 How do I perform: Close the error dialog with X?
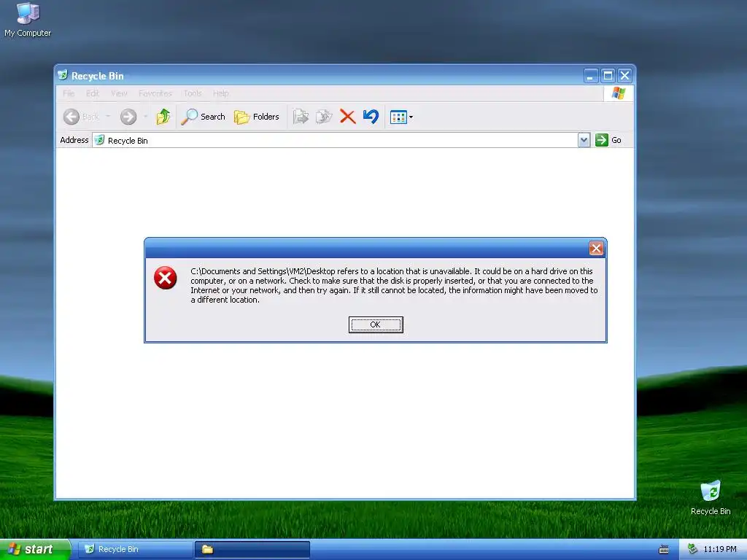[x=596, y=248]
